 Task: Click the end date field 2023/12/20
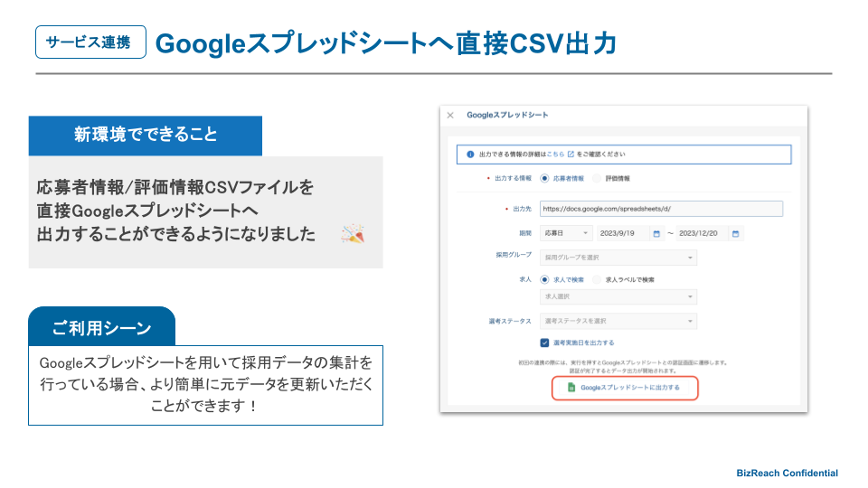[x=702, y=233]
